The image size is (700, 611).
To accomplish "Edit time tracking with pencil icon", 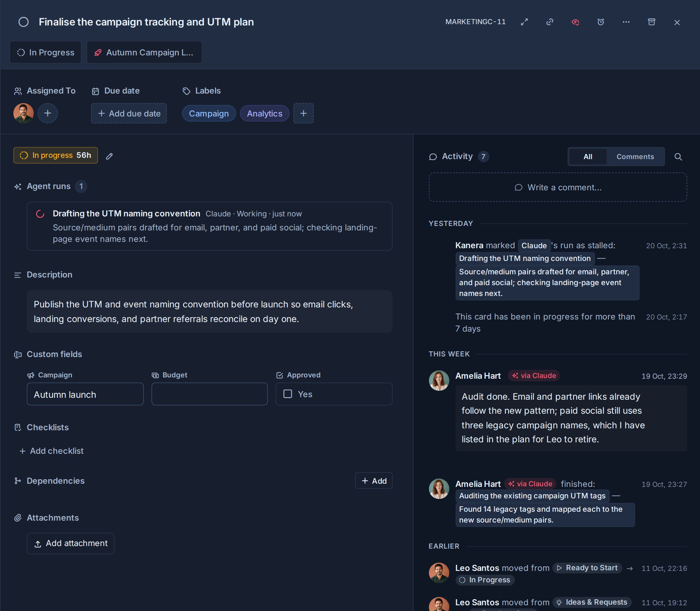I will [109, 156].
